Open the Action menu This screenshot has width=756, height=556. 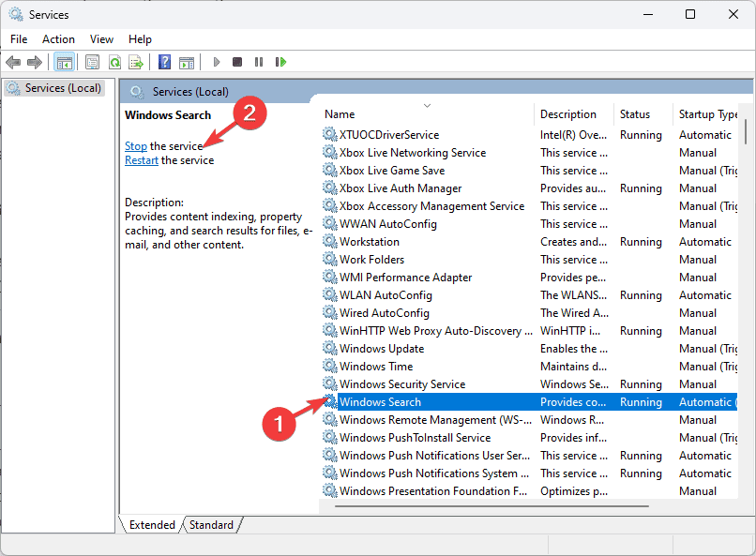click(58, 38)
